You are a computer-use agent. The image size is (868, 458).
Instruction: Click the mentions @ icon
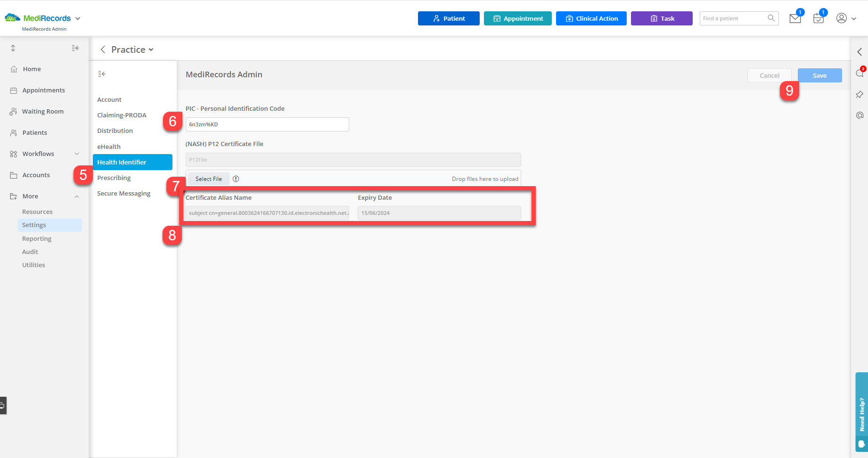860,115
